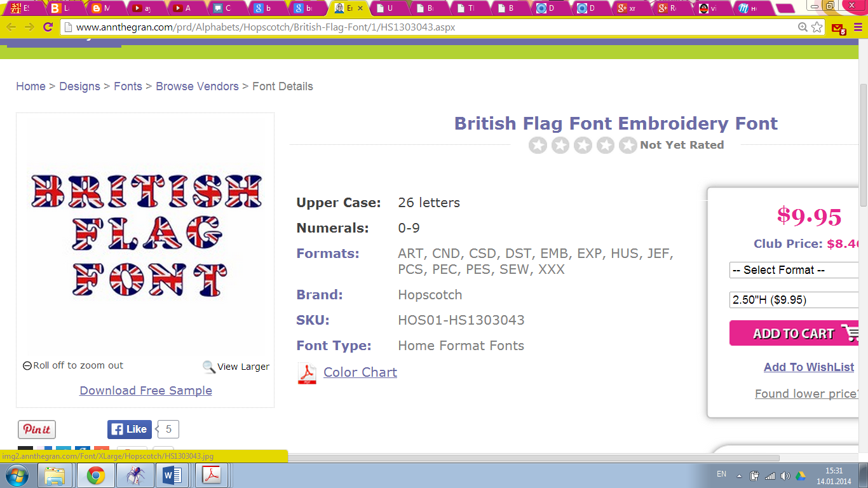Image resolution: width=868 pixels, height=488 pixels.
Task: Rate with the third (middle) star
Action: click(x=583, y=145)
